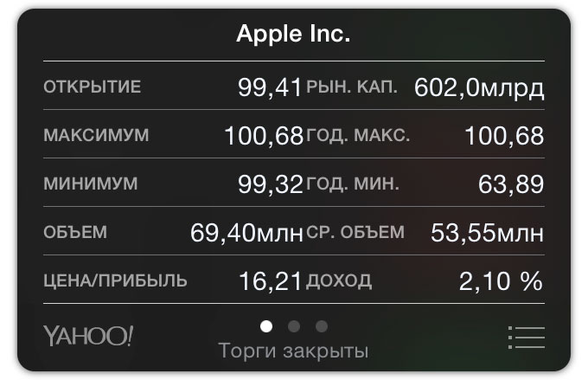Viewport: 588px width, 380px height.
Task: Select the first page indicator dot
Action: tap(266, 326)
